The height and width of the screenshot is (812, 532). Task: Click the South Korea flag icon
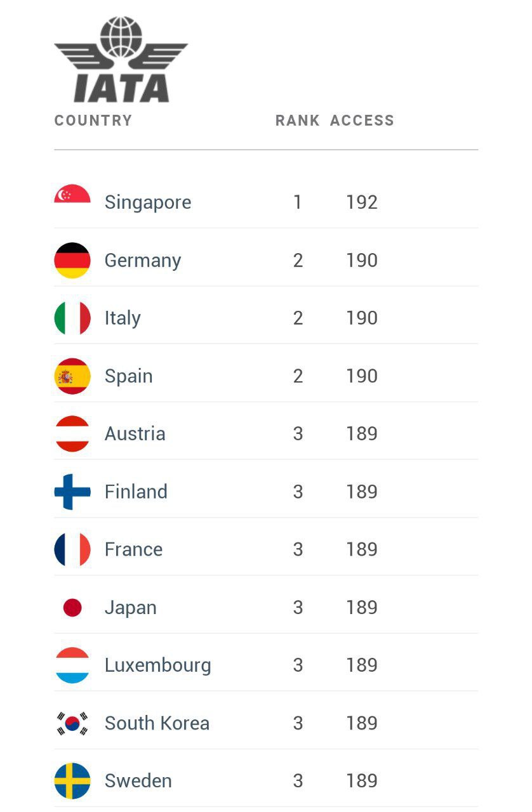[x=72, y=723]
